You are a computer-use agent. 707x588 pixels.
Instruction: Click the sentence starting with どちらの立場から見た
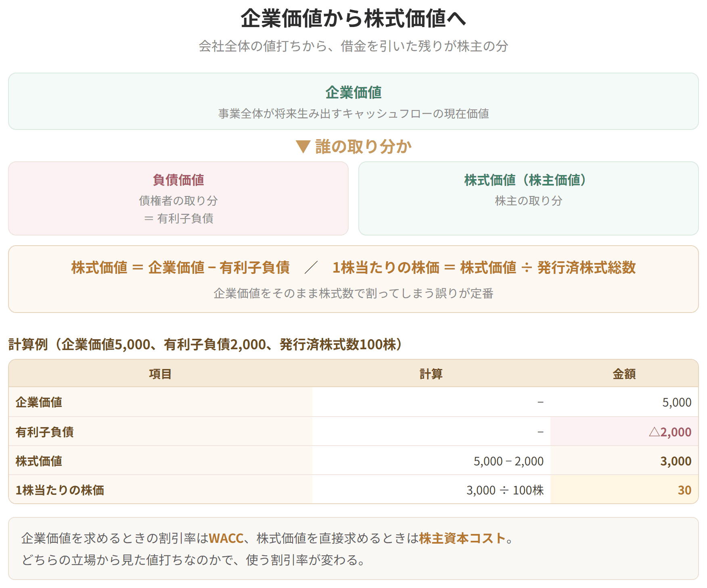[193, 560]
